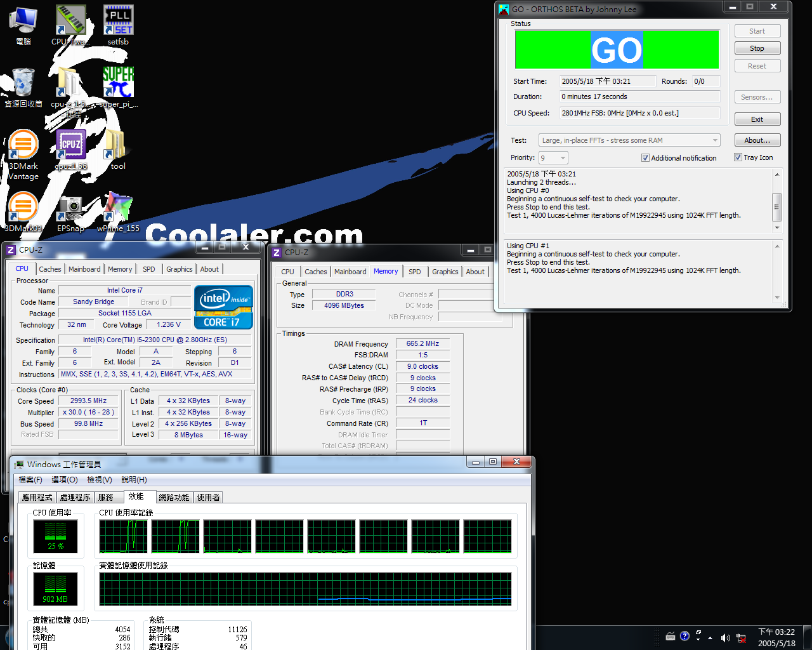Open the cpu-z 1.5 folder icon
Viewport: 812px width, 650px height.
[70, 92]
